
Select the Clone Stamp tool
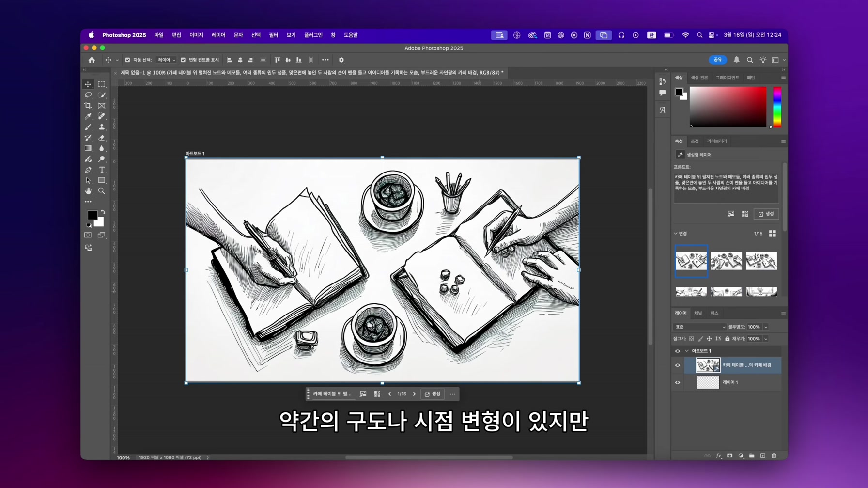pyautogui.click(x=102, y=127)
